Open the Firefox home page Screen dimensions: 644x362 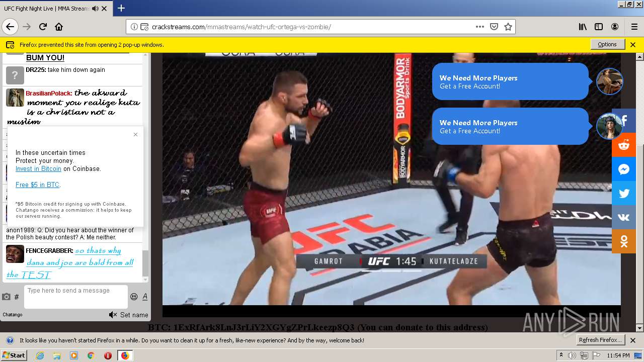(59, 27)
